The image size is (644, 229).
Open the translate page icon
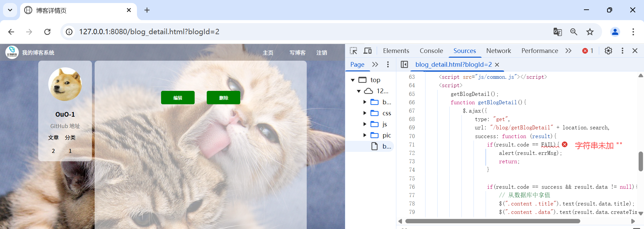[x=557, y=32]
